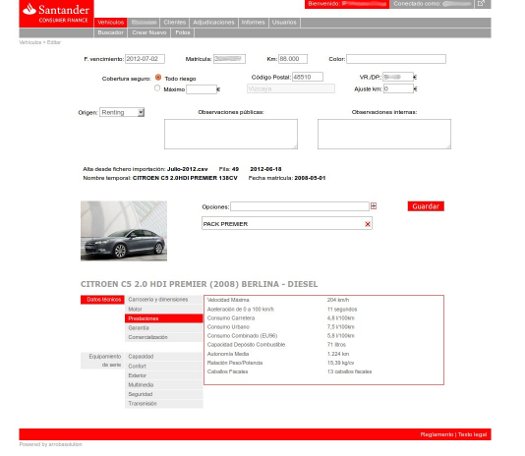Open the Clientes menu tab

coord(174,22)
